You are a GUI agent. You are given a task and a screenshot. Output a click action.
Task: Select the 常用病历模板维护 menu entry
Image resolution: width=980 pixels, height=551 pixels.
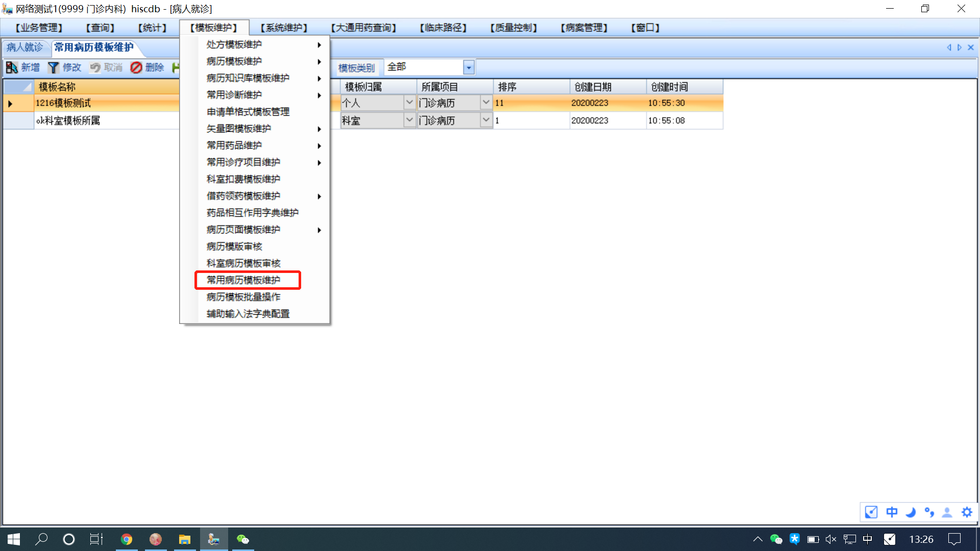pos(243,280)
